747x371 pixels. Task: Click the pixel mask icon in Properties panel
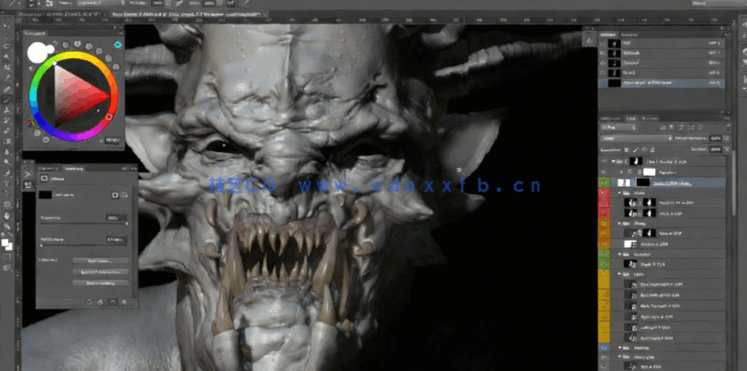click(x=115, y=195)
